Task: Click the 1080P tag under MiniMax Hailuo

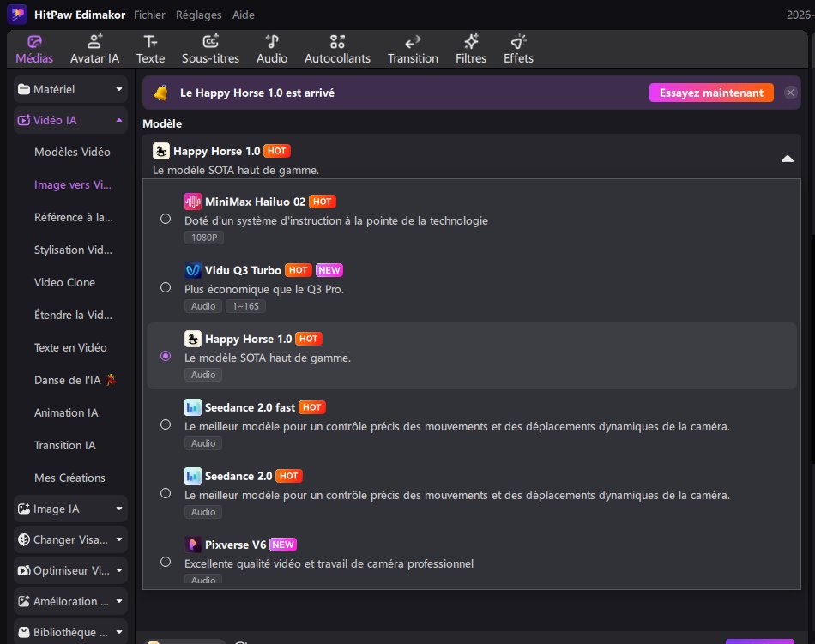Action: (x=204, y=238)
